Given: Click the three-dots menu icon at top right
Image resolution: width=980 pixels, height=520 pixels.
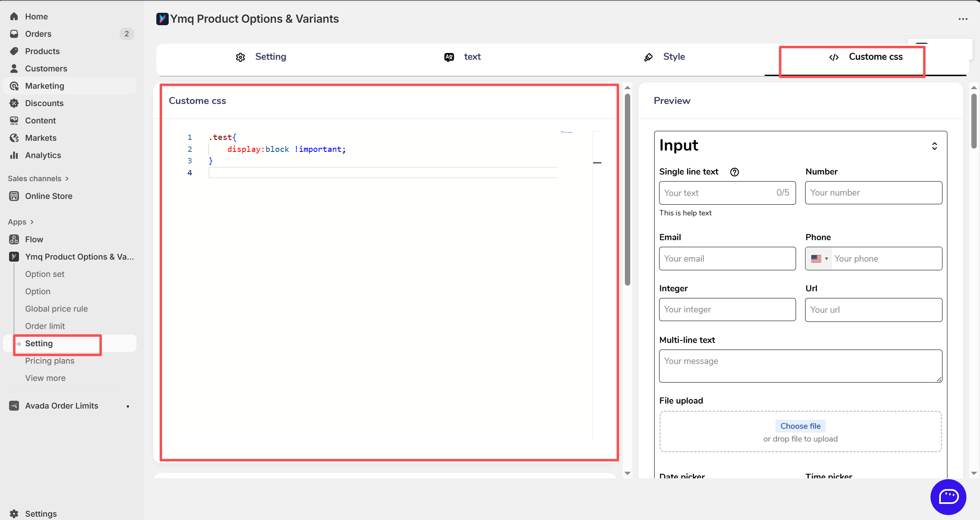Looking at the screenshot, I should 963,19.
